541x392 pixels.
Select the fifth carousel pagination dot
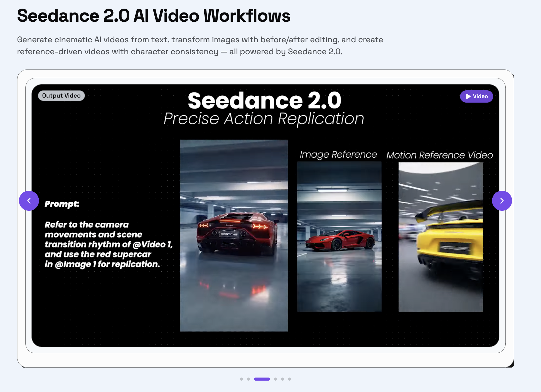click(x=283, y=379)
